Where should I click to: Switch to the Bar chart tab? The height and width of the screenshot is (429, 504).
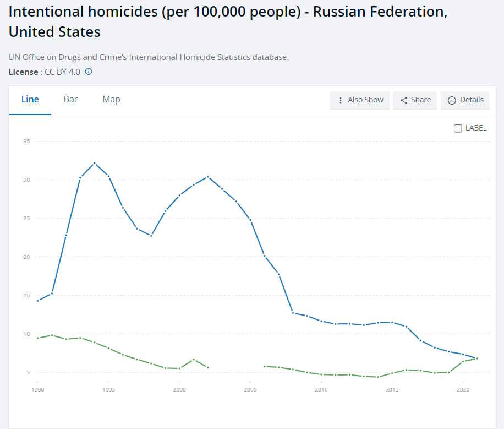70,100
